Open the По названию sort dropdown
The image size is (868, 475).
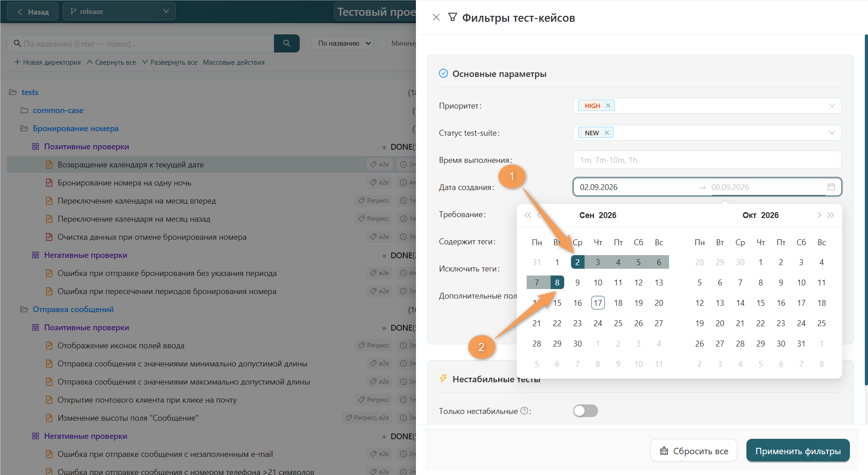pos(342,43)
